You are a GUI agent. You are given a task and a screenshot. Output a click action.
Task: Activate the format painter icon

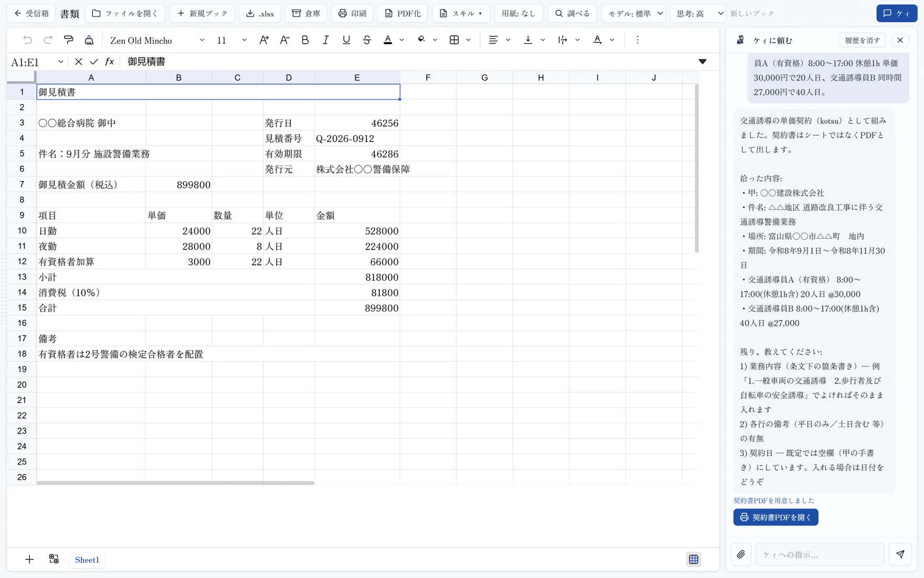coord(68,40)
